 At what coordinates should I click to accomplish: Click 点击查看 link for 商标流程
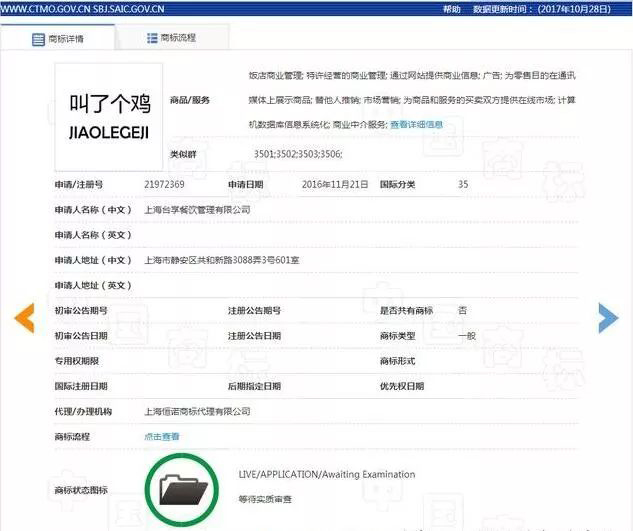point(162,437)
